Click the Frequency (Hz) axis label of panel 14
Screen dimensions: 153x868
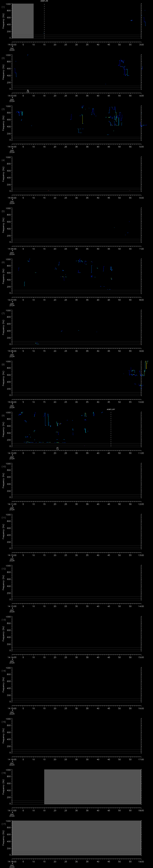3,685
